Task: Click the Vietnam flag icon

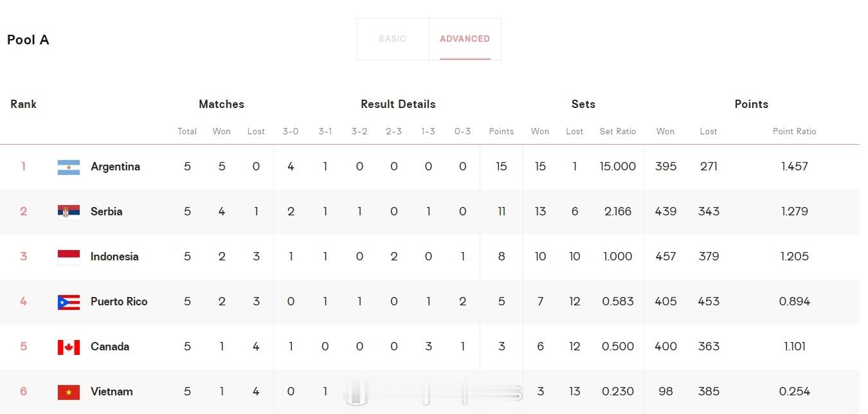Action: (x=69, y=392)
